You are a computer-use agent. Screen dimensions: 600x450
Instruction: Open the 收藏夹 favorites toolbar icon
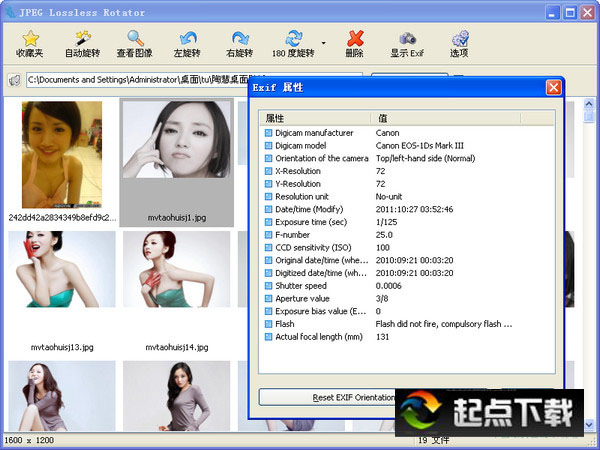(x=30, y=43)
